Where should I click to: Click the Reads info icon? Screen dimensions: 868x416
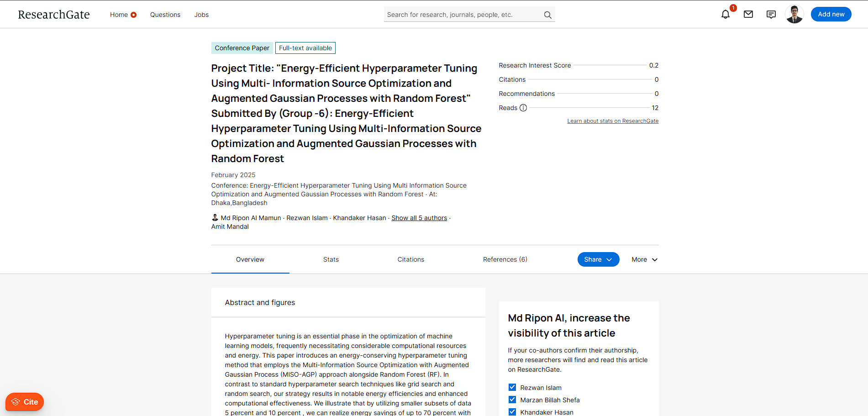(x=523, y=108)
